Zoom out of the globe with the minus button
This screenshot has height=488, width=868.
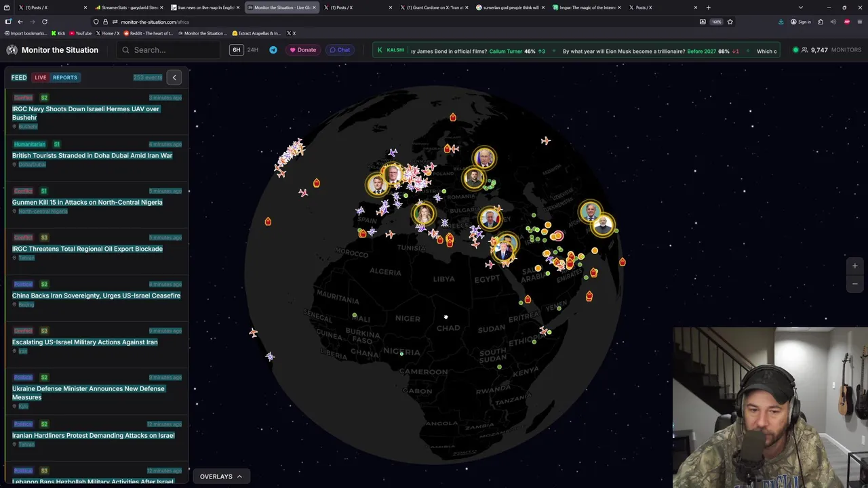[x=855, y=284]
